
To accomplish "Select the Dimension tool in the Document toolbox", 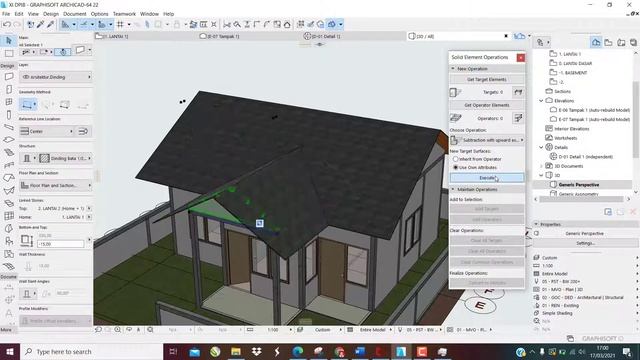I will (9, 287).
